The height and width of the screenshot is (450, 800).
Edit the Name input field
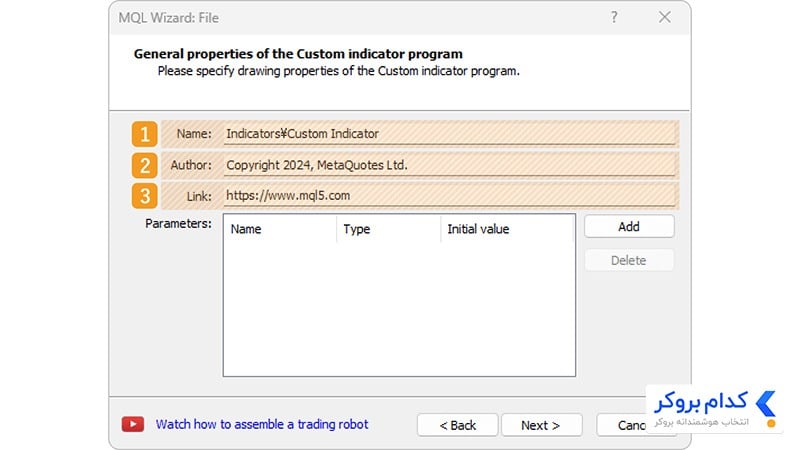click(x=449, y=134)
